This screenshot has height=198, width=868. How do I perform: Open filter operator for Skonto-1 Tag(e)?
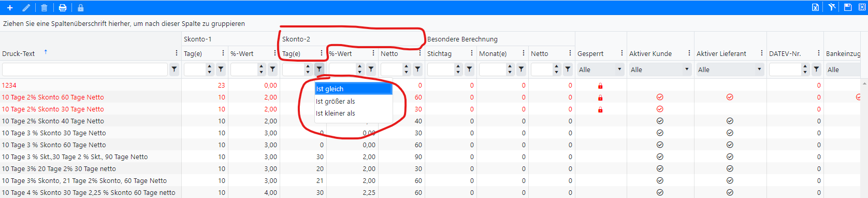coord(221,69)
